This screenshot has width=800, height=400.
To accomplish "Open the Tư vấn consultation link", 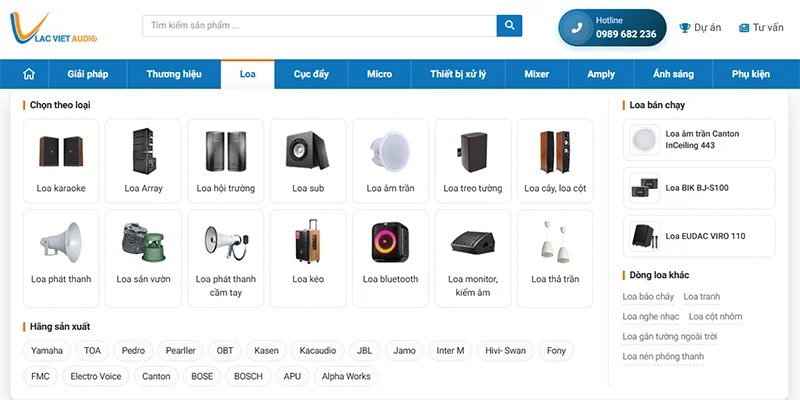I will click(x=761, y=28).
